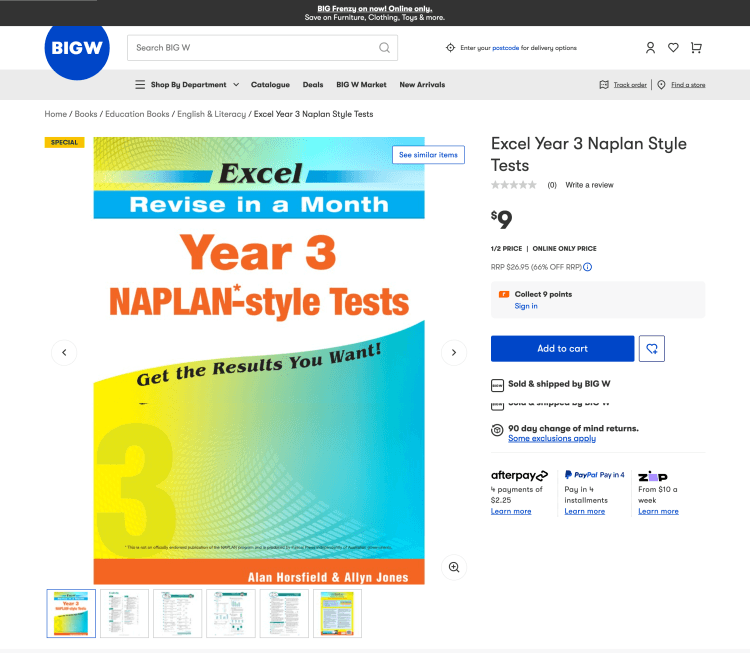Screen dimensions: 750x653
Task: Click the Find a store pin icon
Action: (661, 85)
